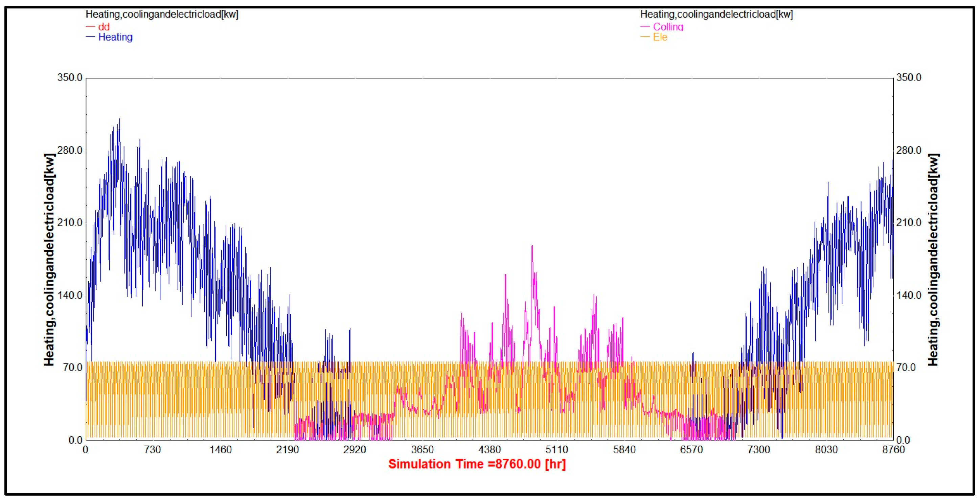
Task: Click the left plot title above dd
Action: pyautogui.click(x=162, y=15)
